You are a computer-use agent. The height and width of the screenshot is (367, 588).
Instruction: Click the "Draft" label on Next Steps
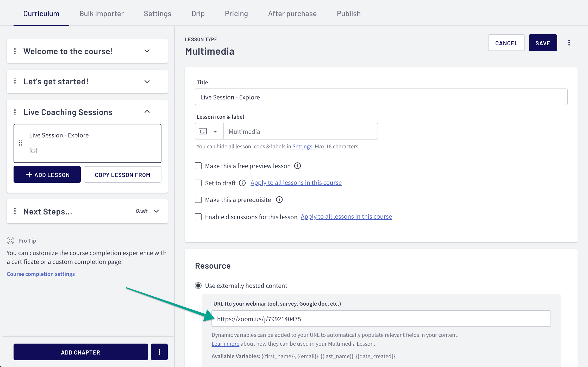tap(141, 211)
